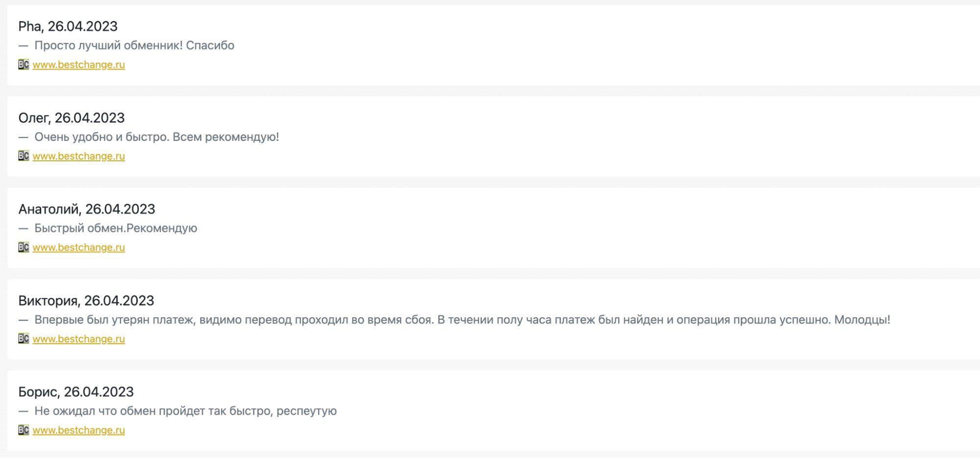Image resolution: width=980 pixels, height=458 pixels.
Task: Click review text 'Очень удобно и быстро'
Action: point(101,137)
